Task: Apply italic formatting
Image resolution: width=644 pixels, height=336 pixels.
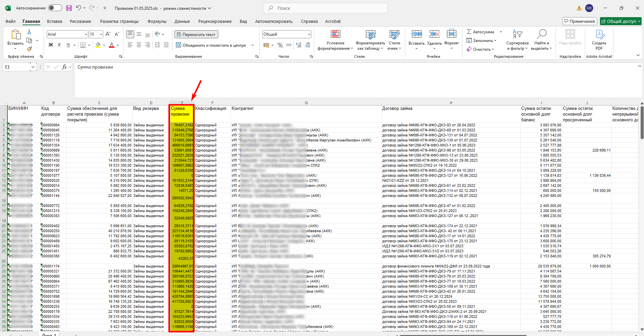Action: [x=60, y=45]
